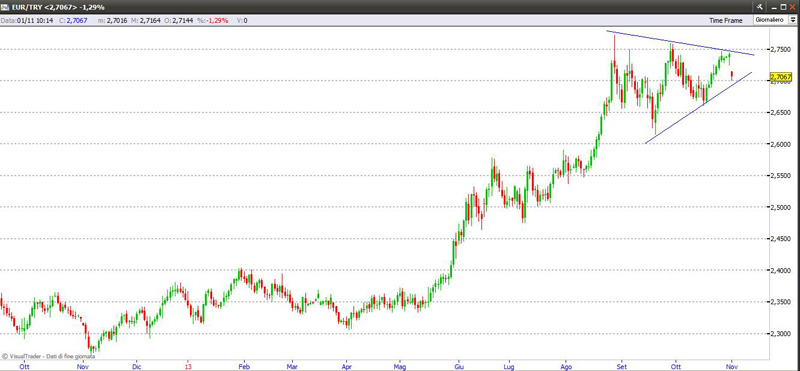This screenshot has width=800, height=371.
Task: Select the Giornaliero time frame field
Action: pyautogui.click(x=770, y=20)
